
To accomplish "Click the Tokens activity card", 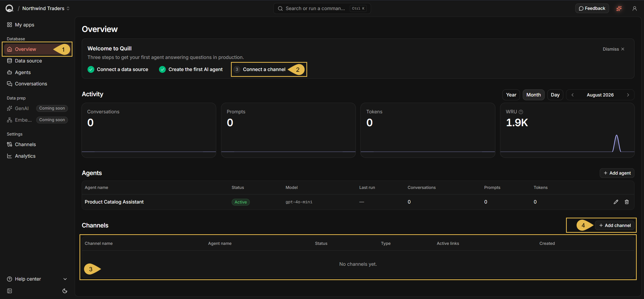I will coord(428,130).
